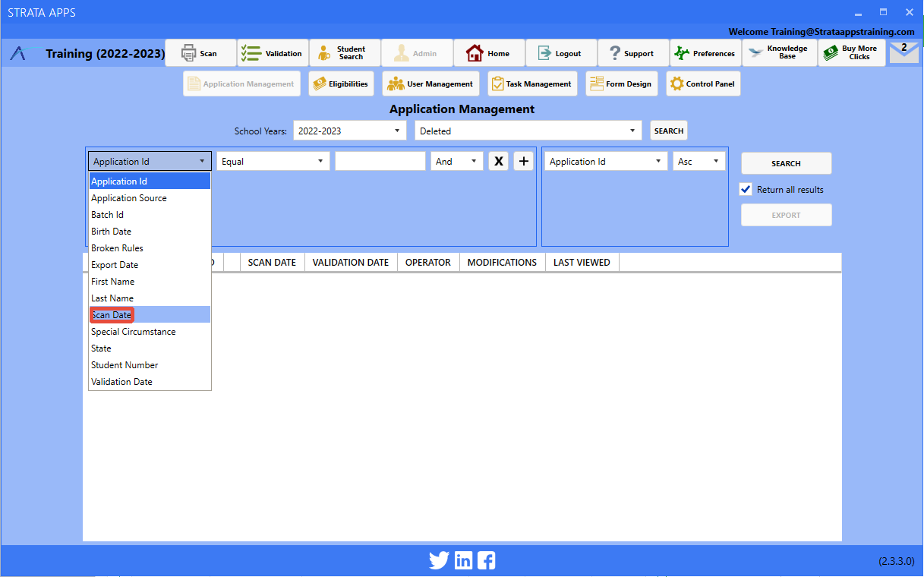Open the And connector dropdown

pos(457,161)
